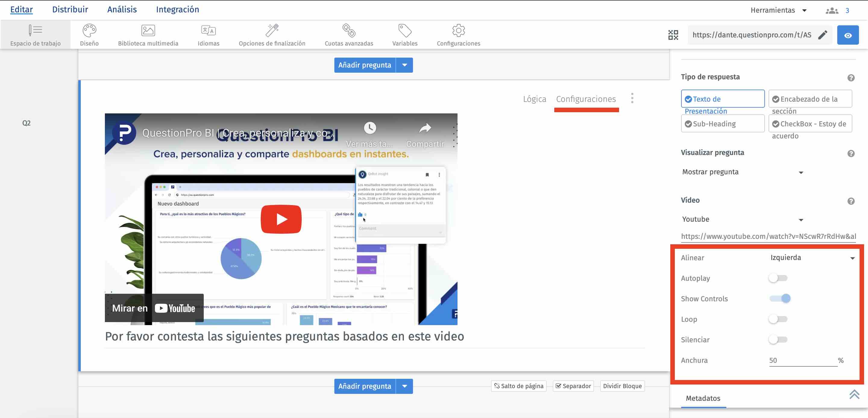Image resolution: width=868 pixels, height=418 pixels.
Task: Open the Diseño palette icon
Action: pos(89,31)
